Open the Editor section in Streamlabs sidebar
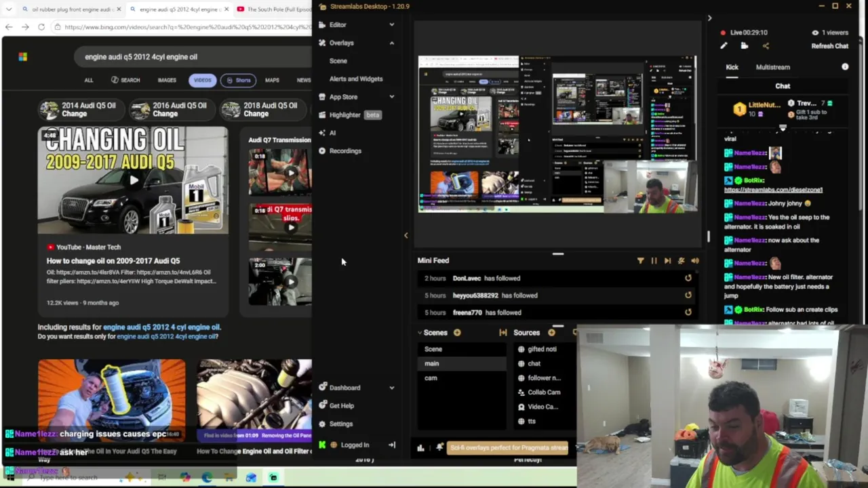This screenshot has width=868, height=488. (x=338, y=24)
